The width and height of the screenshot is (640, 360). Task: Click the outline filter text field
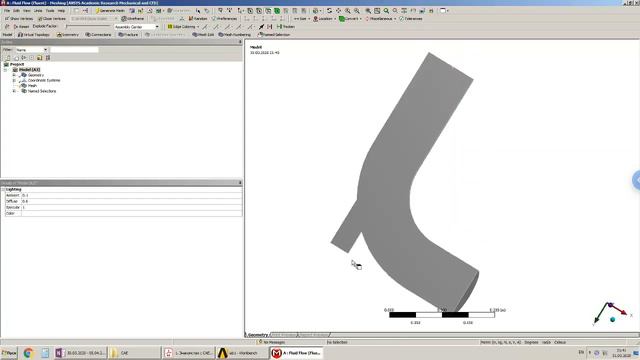[74, 50]
